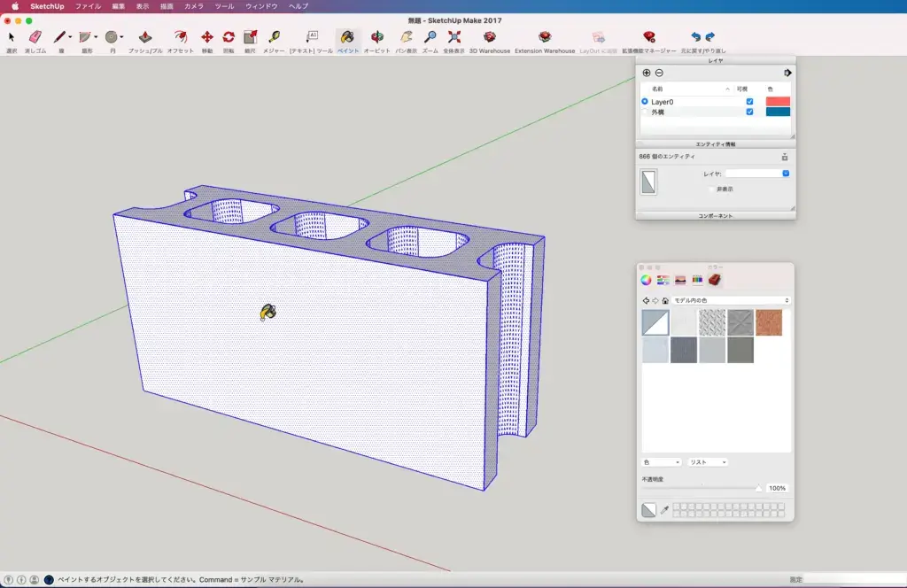Open the リスト dropdown
907x588 pixels.
[x=708, y=462]
